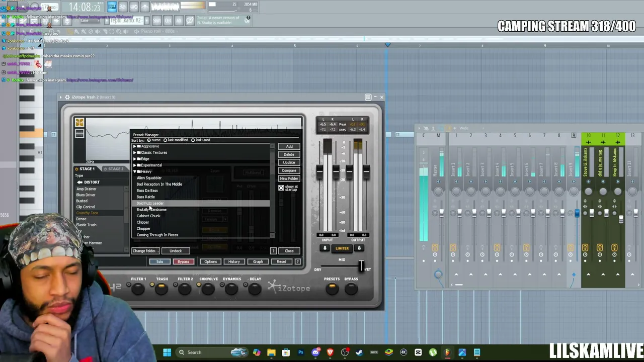Click the Trash 2 input link lock icon
Image resolution: width=644 pixels, height=362 pixels.
[325, 248]
